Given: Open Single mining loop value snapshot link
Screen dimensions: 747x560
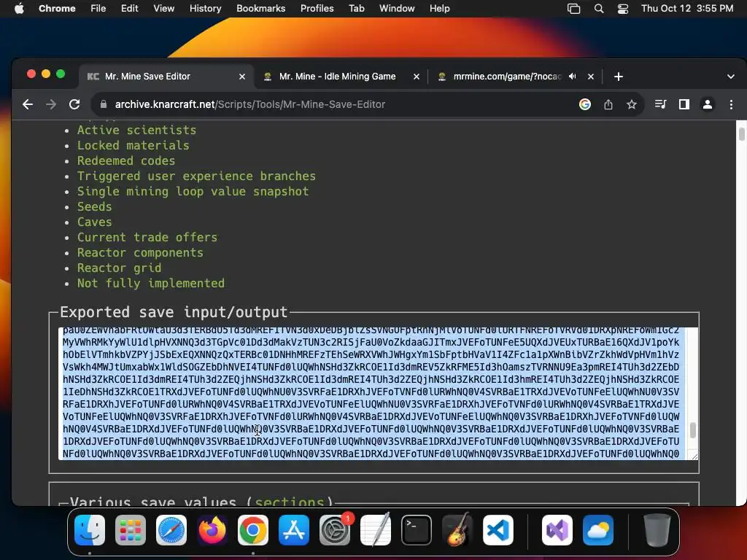Looking at the screenshot, I should pos(193,192).
